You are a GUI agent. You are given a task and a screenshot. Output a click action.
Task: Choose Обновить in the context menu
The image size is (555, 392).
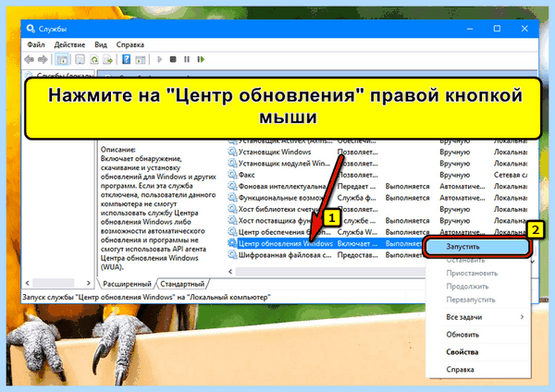point(477,335)
